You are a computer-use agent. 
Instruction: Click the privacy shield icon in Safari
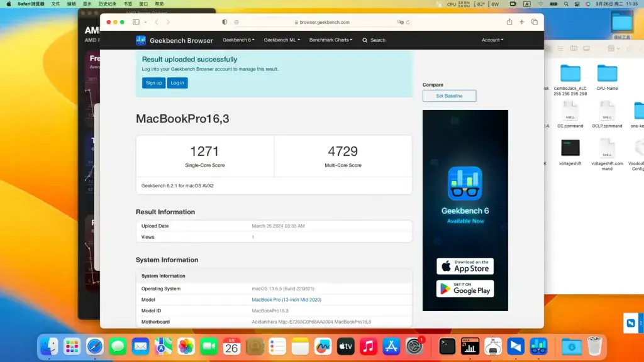[225, 22]
